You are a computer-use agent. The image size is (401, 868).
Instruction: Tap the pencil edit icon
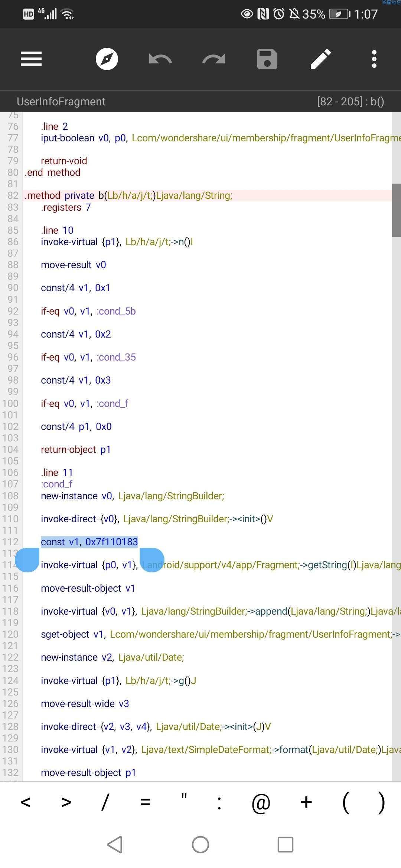(x=321, y=59)
